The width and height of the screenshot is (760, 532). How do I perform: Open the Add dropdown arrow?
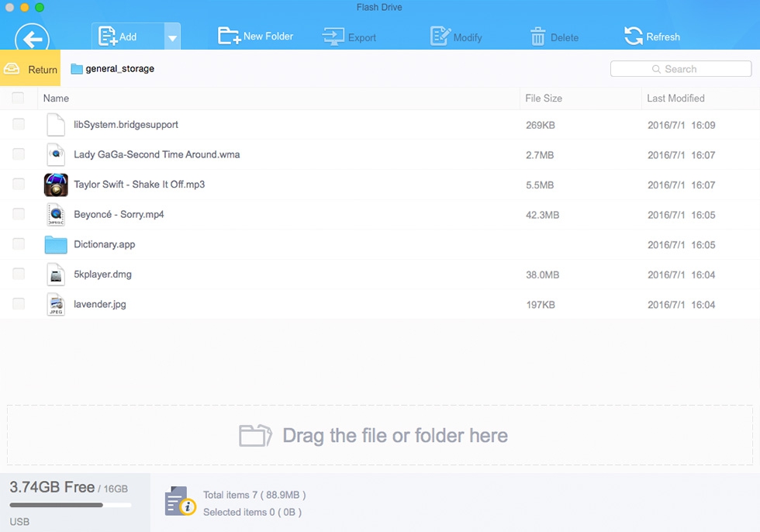pos(172,37)
